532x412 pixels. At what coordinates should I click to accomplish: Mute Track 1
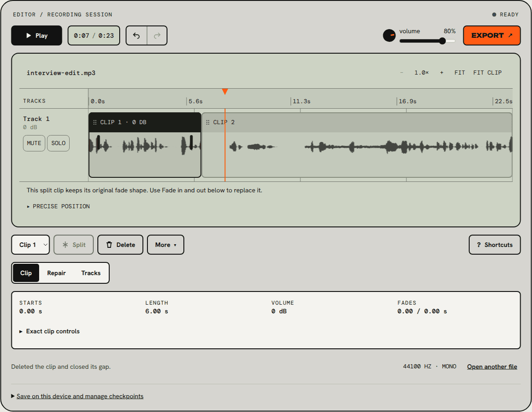34,143
